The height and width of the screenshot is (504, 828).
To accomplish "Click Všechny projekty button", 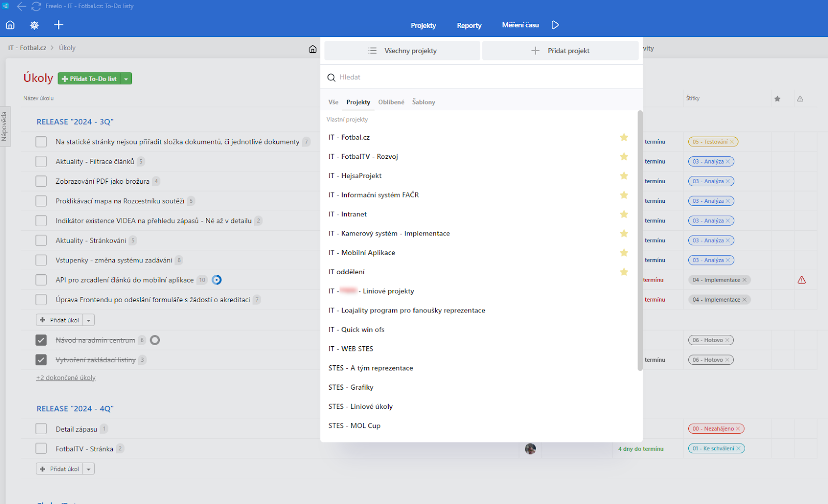I will pos(402,51).
